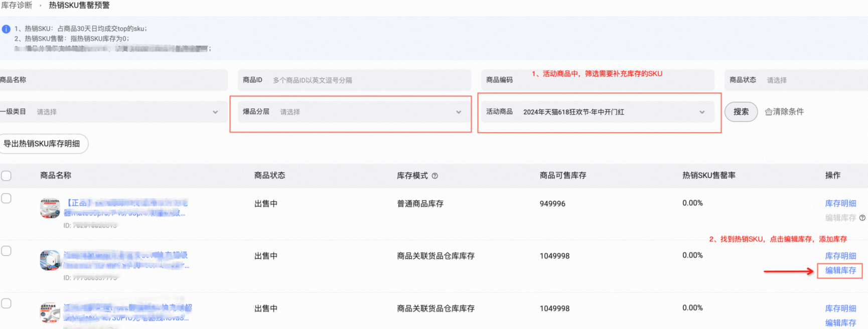Click 出售中 status in first row
868x329 pixels.
[x=266, y=204]
